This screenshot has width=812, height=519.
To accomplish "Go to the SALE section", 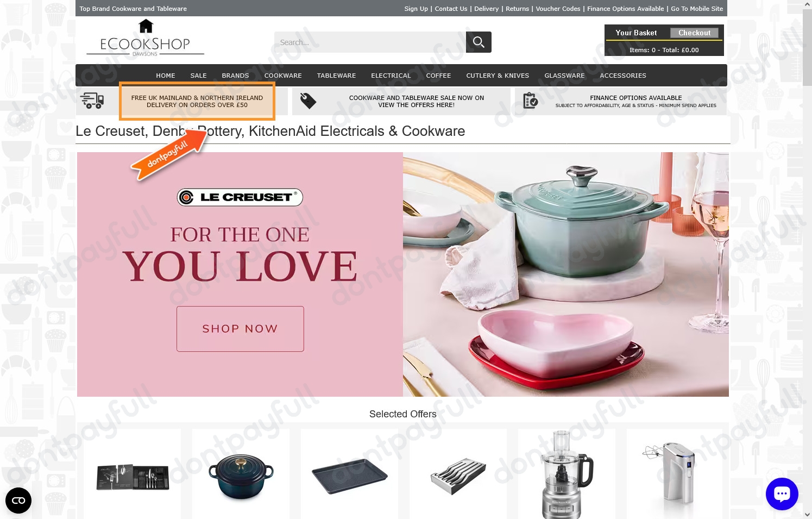I will (x=198, y=76).
